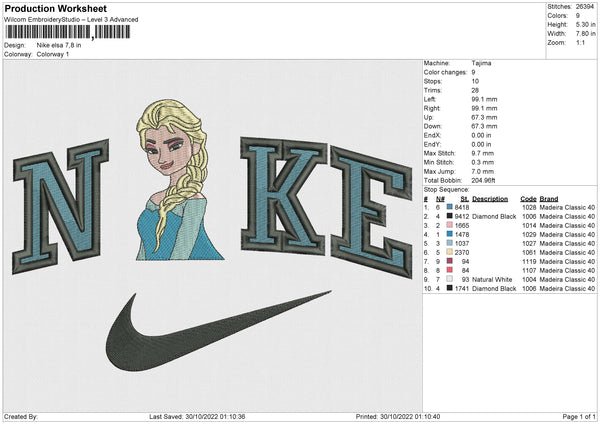Click the Stops value 10
The width and height of the screenshot is (600, 424).
point(475,81)
